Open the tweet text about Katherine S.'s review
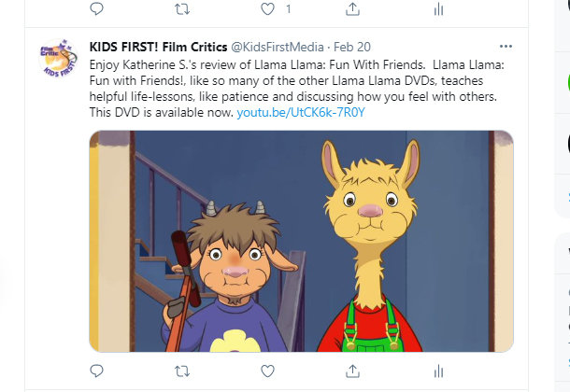The width and height of the screenshot is (570, 392). pos(296,89)
